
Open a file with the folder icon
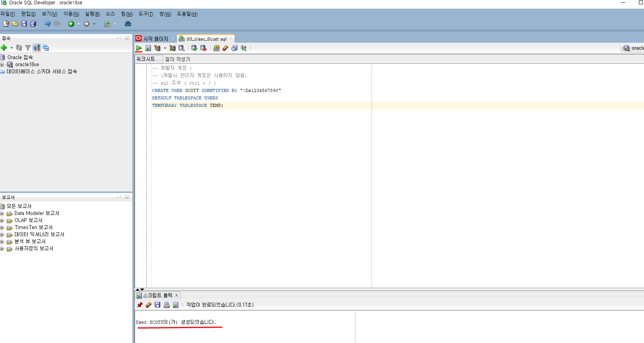coord(15,24)
